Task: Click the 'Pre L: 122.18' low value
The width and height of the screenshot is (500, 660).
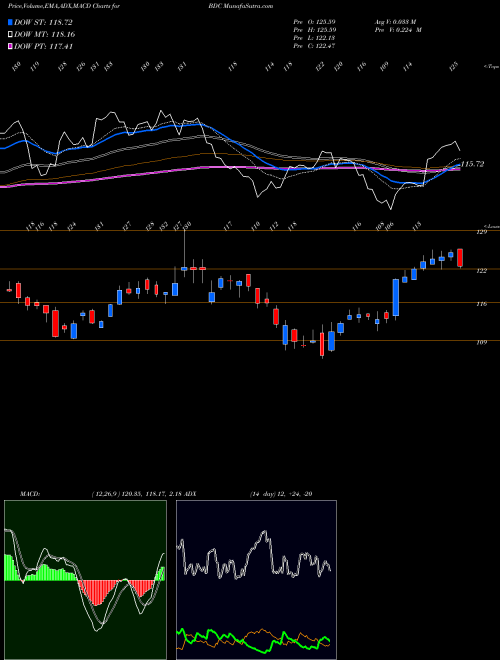Action: coord(314,38)
